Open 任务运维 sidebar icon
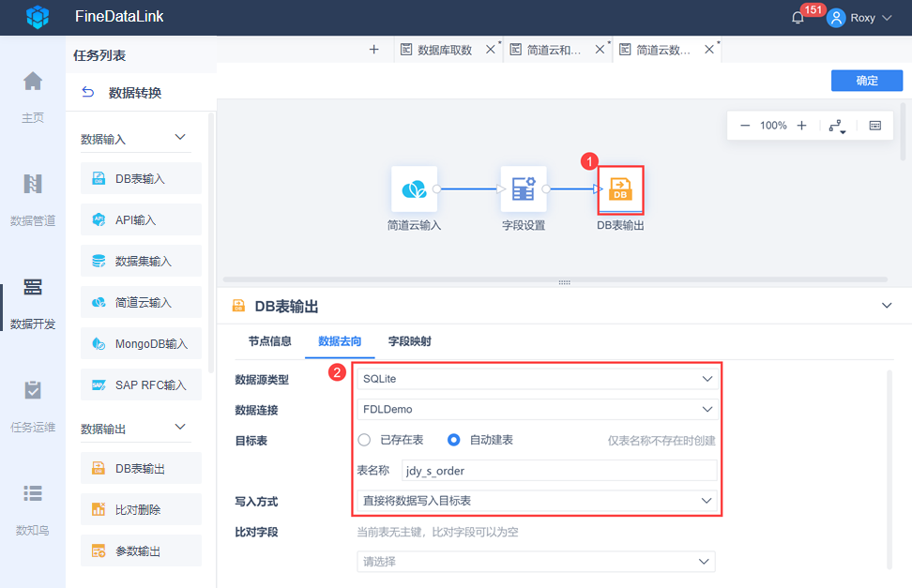The image size is (912, 588). (x=33, y=390)
